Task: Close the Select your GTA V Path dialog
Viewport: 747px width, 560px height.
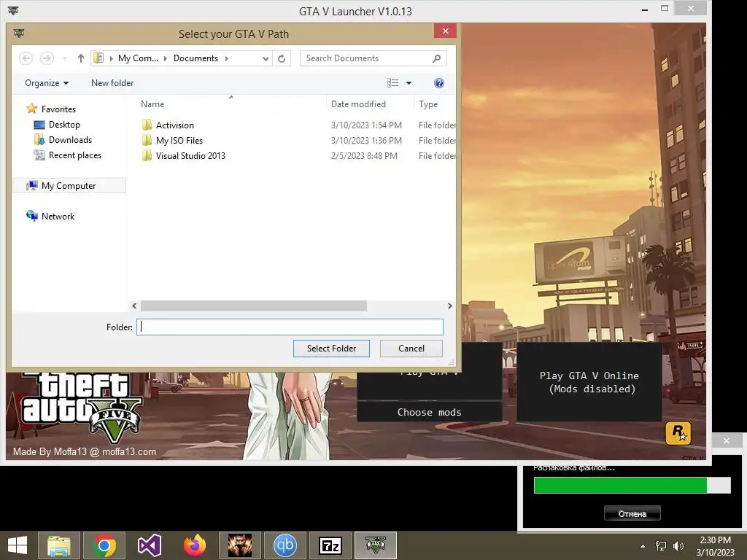Action: click(446, 31)
